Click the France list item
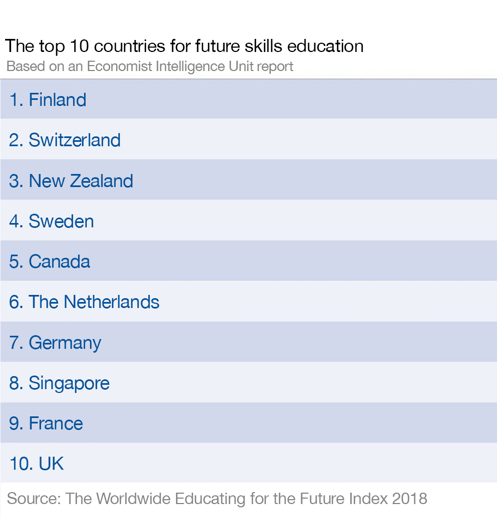 tap(248, 423)
